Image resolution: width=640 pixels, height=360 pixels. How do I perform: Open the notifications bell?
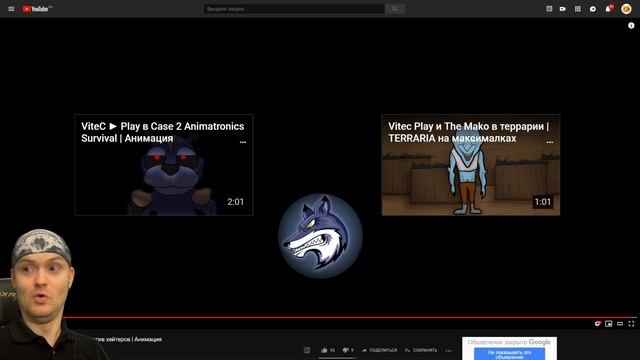[x=609, y=9]
